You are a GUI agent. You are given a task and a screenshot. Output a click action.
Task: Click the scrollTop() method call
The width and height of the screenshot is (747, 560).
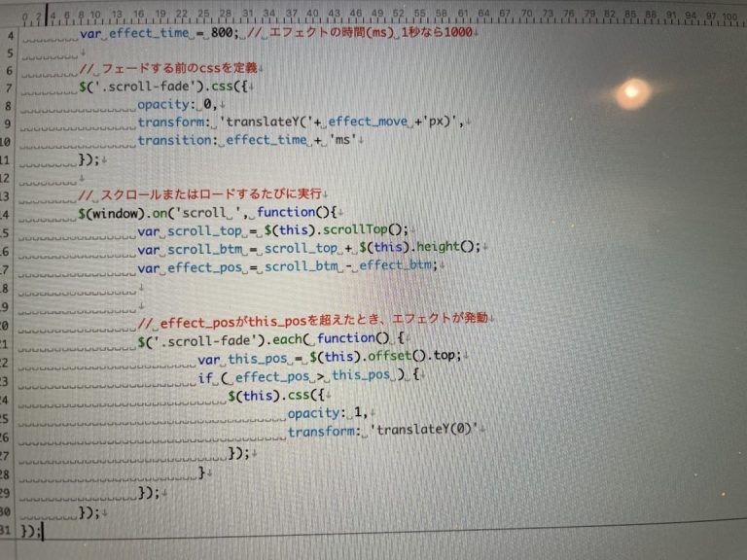click(362, 230)
